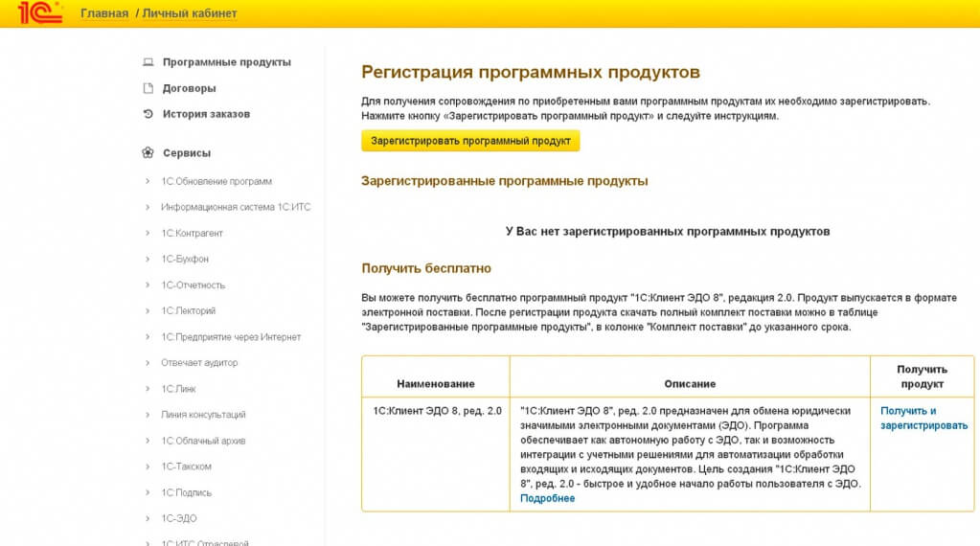The width and height of the screenshot is (980, 546).
Task: Open Программные продукты section
Action: pyautogui.click(x=226, y=62)
